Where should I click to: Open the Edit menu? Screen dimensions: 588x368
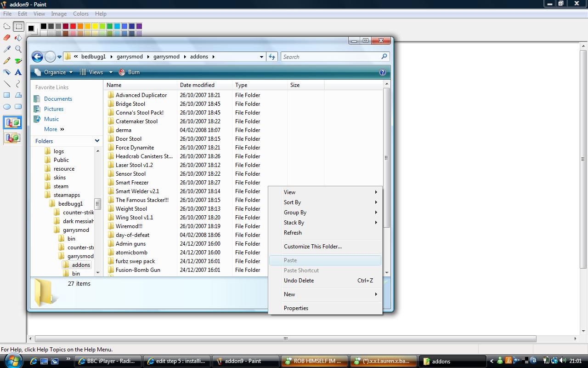click(23, 14)
